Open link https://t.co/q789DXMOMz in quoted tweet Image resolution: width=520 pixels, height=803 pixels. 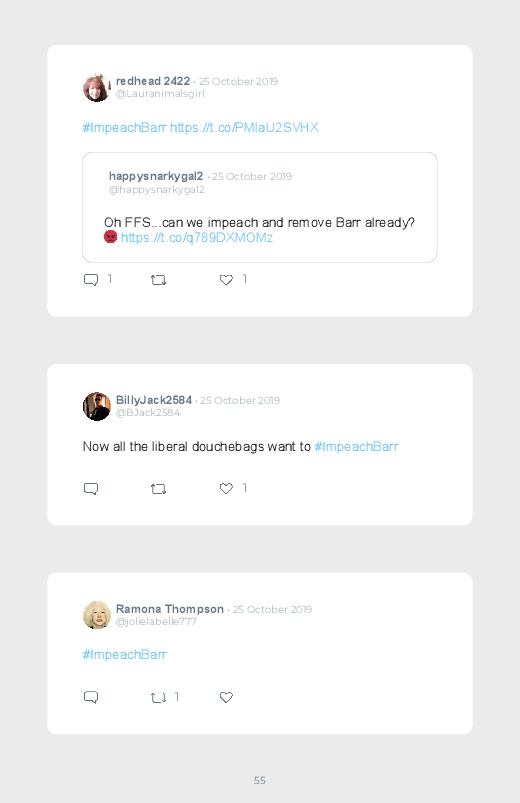pos(197,238)
